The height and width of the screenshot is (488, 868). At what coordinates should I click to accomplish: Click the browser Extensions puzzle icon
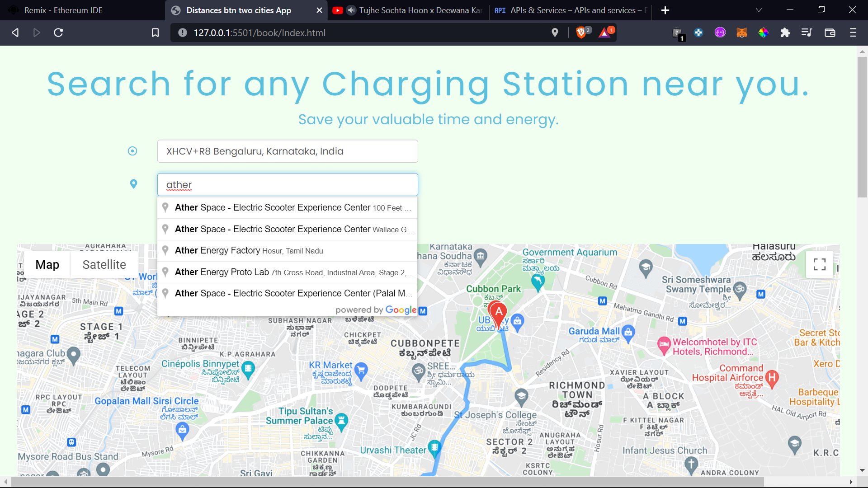(785, 33)
